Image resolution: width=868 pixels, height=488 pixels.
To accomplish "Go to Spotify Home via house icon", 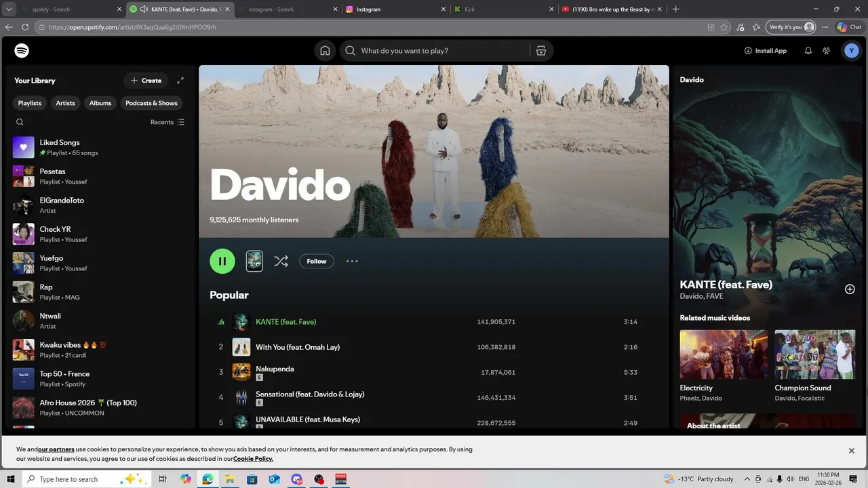I will point(325,51).
